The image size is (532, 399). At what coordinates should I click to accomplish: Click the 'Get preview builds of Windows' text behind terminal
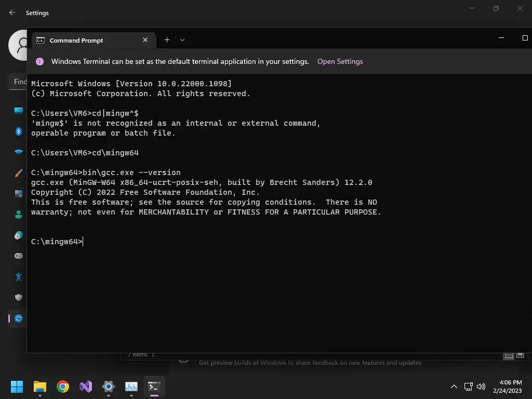(x=310, y=363)
